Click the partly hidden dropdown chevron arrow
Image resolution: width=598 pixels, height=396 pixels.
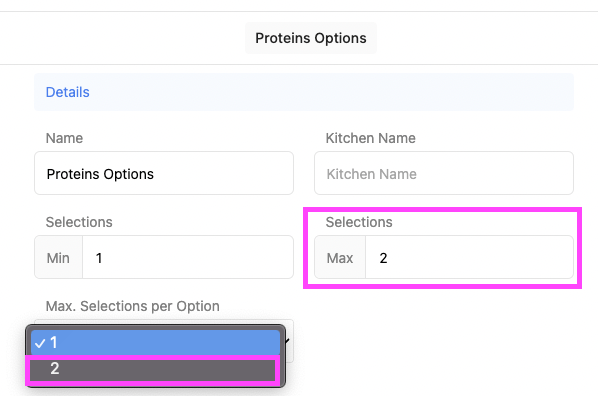(x=288, y=341)
